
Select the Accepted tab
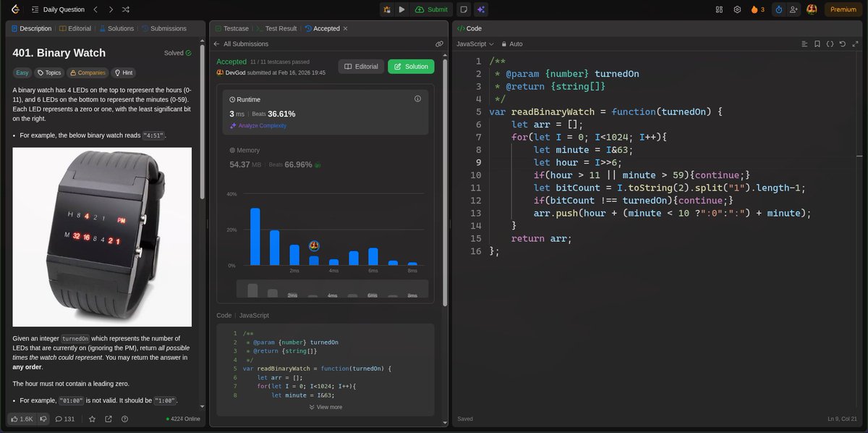(x=322, y=28)
